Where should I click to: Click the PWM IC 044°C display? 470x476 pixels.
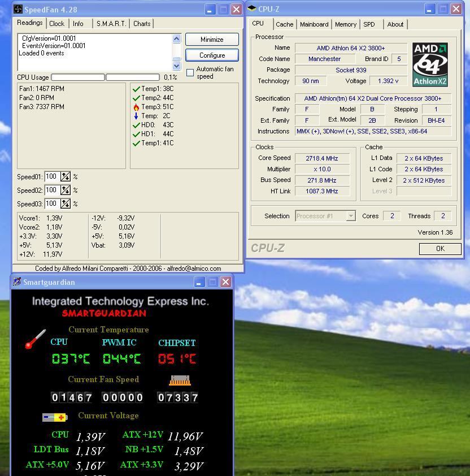[121, 358]
